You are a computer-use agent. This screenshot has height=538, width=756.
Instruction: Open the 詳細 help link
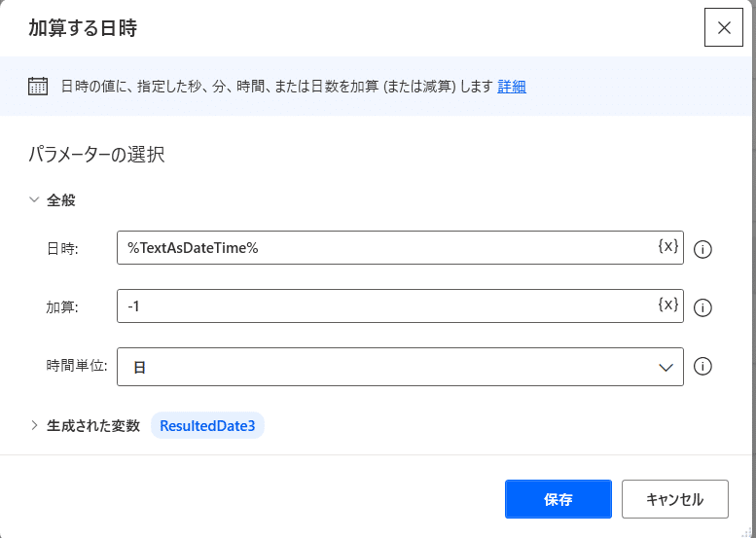[x=512, y=87]
